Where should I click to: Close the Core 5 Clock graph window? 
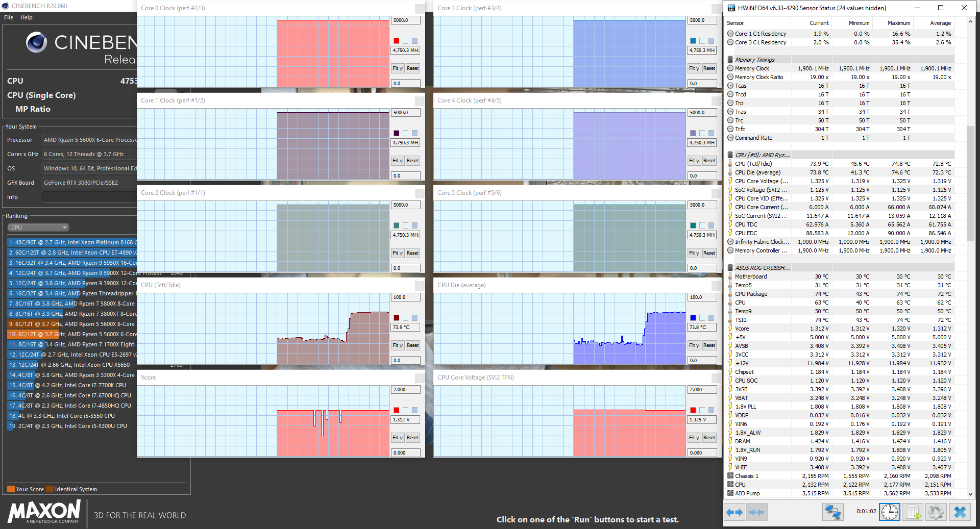tap(716, 193)
